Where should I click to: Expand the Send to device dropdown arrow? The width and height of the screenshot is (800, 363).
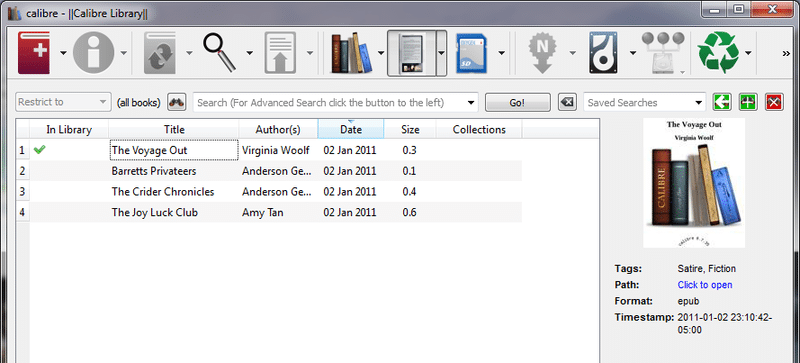pos(310,53)
